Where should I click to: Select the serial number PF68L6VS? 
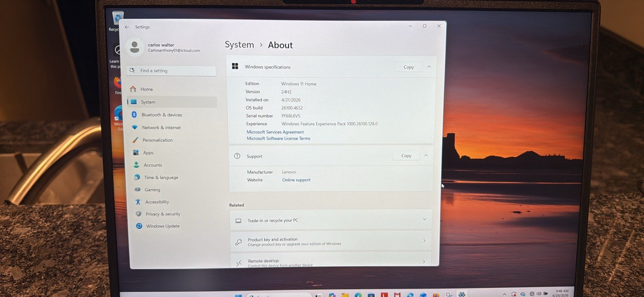tap(291, 116)
